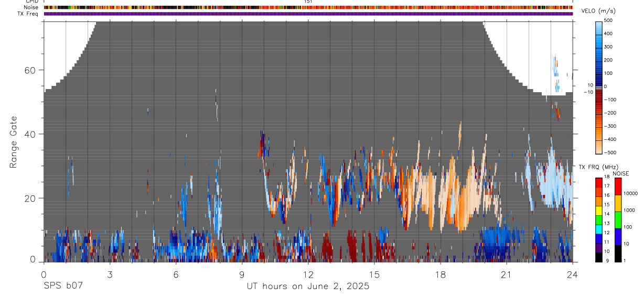
Task: Click the '151' CPID value at top
Action: click(x=308, y=2)
